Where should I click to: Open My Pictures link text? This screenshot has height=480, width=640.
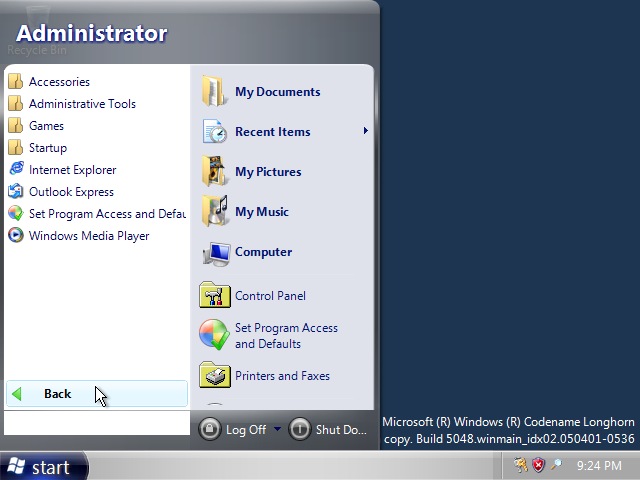[268, 172]
